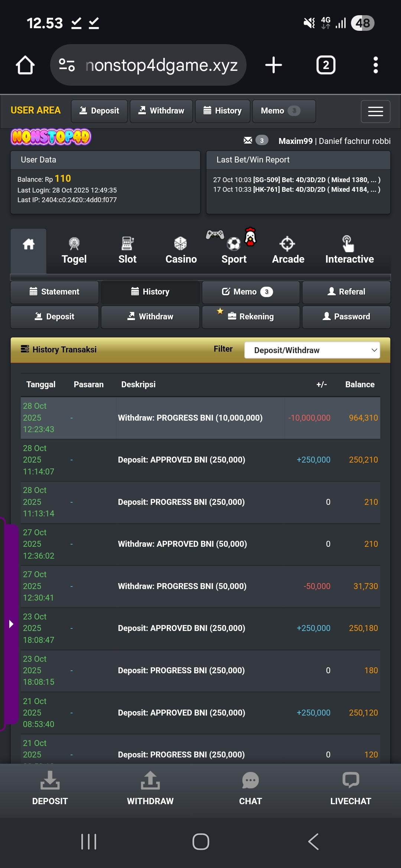The image size is (401, 868).
Task: Open the Slot game category
Action: click(127, 251)
